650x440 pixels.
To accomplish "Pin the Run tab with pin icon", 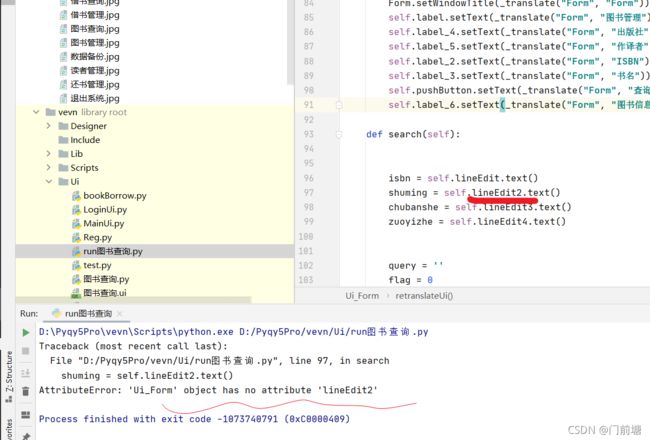I will (25, 436).
